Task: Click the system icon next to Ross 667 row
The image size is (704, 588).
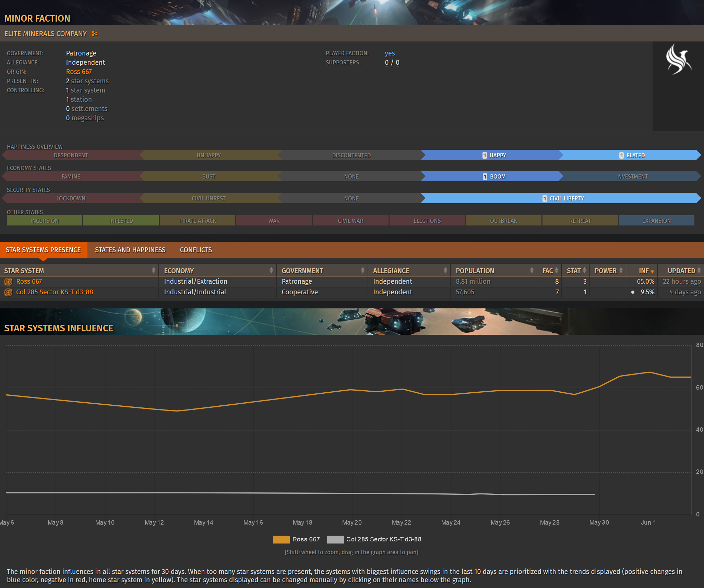Action: 8,282
